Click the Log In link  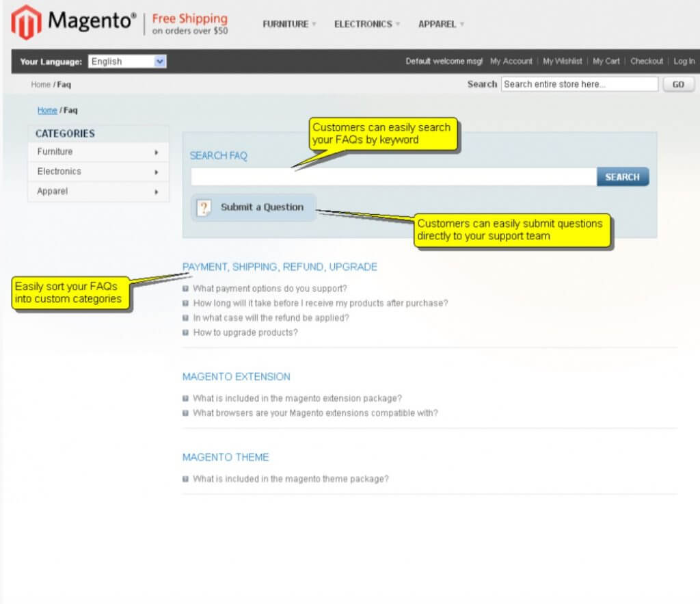pyautogui.click(x=684, y=62)
